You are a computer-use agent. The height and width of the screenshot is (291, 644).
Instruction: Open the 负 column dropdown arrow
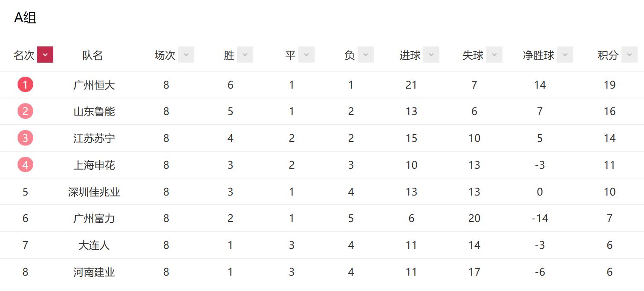coord(365,55)
